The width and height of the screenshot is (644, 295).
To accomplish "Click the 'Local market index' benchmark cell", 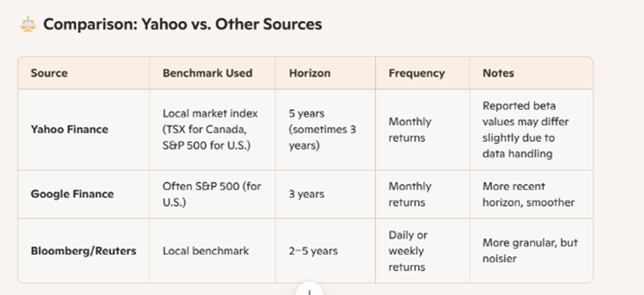I will point(210,129).
